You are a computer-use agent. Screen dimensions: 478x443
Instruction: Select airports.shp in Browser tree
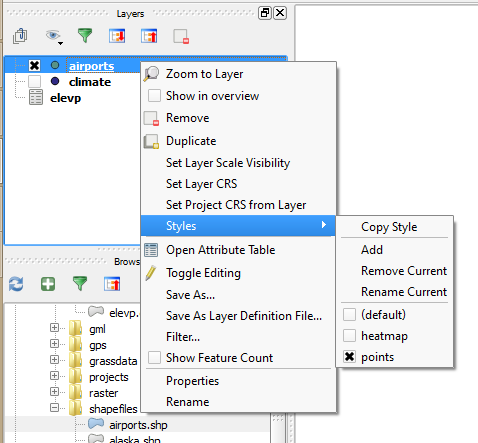138,425
